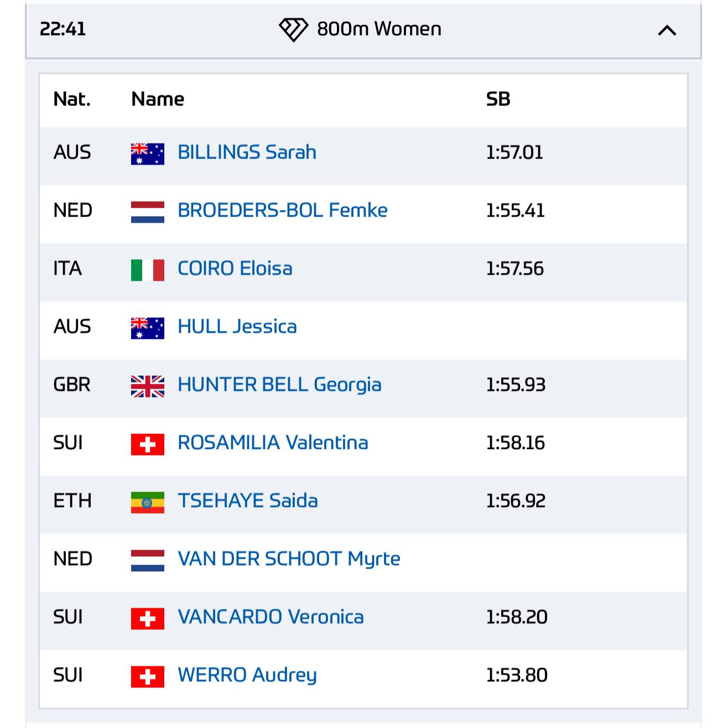Click the 800m Women header title

point(379,29)
